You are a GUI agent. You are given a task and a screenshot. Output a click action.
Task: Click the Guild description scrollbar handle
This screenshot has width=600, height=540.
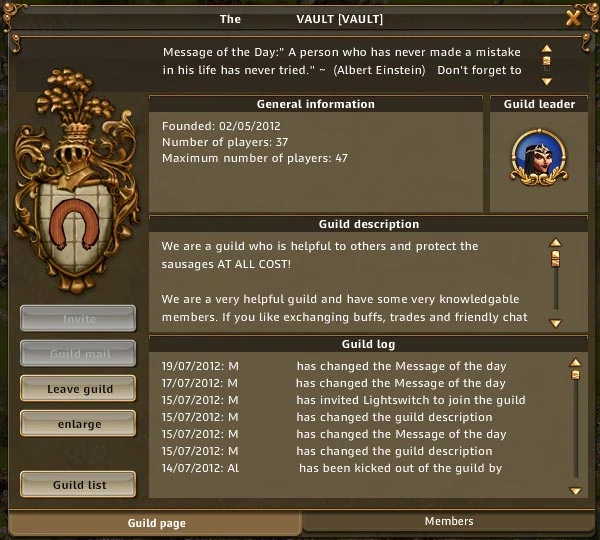(x=555, y=258)
